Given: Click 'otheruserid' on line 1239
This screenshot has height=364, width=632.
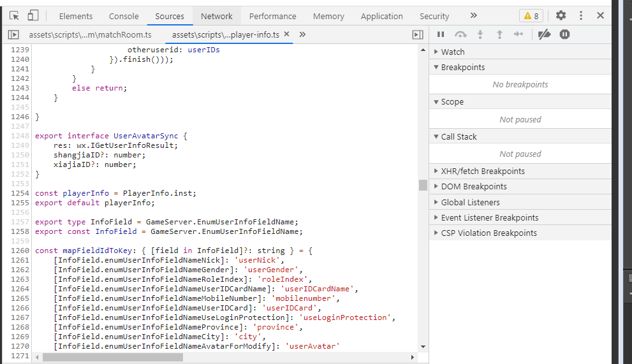Looking at the screenshot, I should [x=153, y=50].
